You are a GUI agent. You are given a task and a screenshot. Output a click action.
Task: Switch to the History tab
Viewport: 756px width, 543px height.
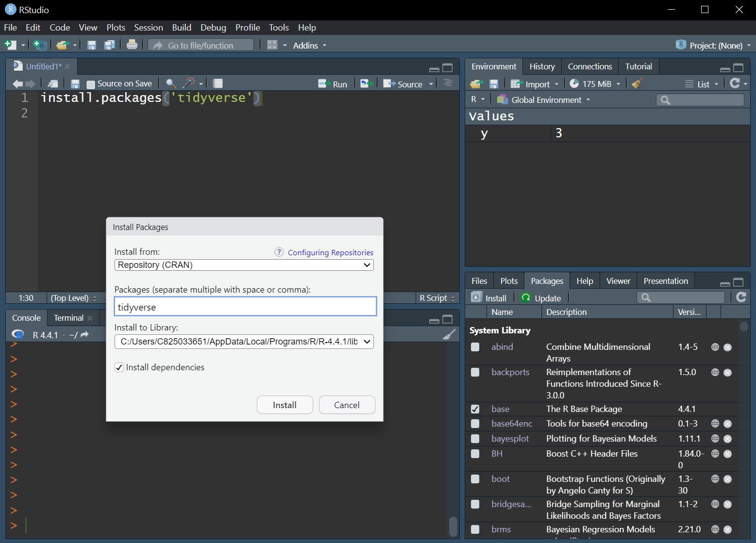[x=542, y=66]
